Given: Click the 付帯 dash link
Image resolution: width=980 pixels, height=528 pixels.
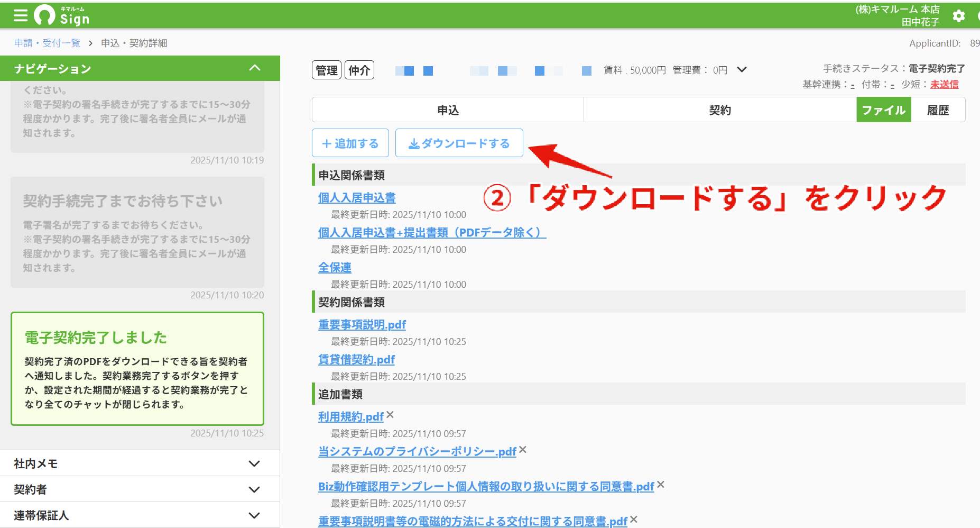Looking at the screenshot, I should (x=892, y=85).
